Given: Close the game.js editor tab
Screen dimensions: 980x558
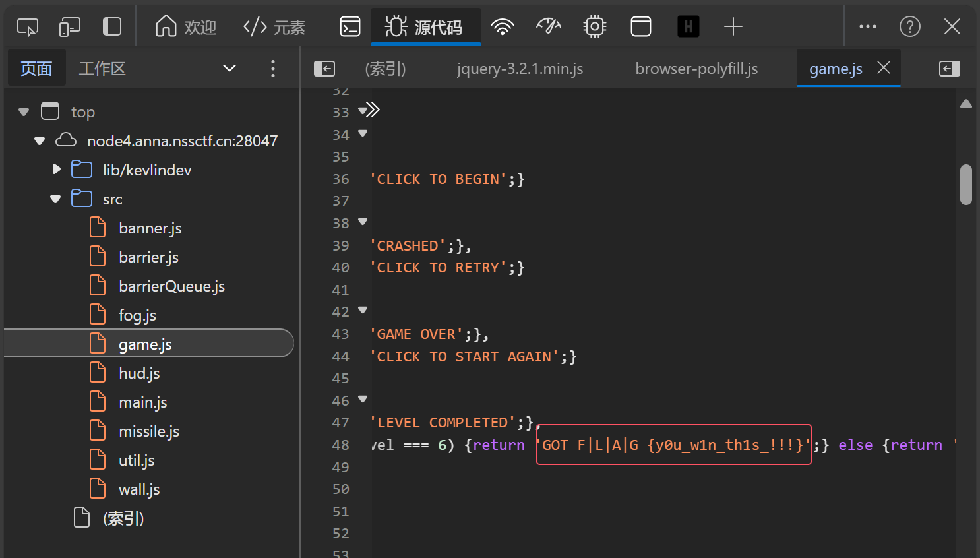Looking at the screenshot, I should (x=884, y=68).
